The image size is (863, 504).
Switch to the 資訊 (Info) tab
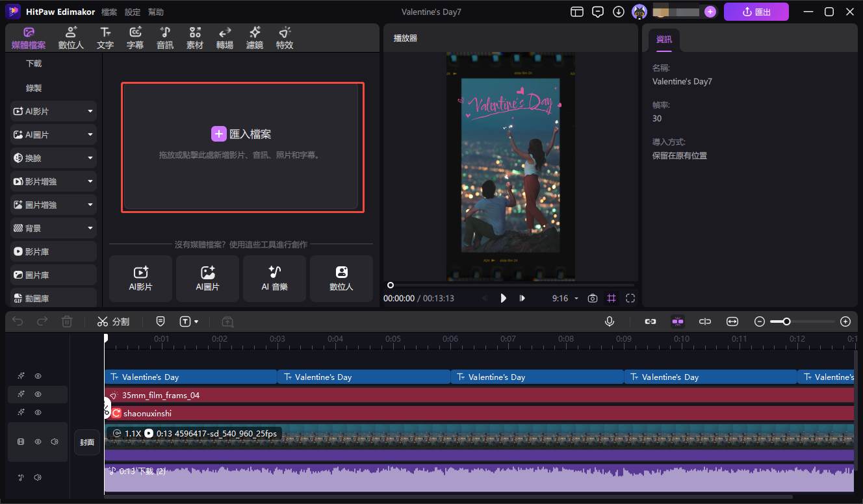663,39
